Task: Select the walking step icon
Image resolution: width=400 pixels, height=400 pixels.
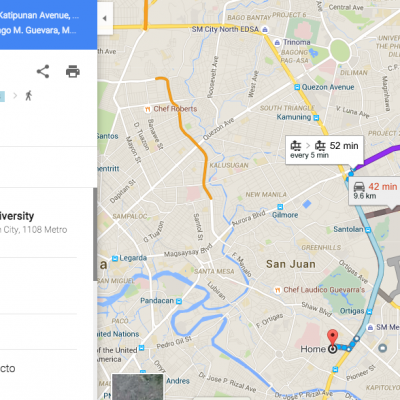Action: 29,96
